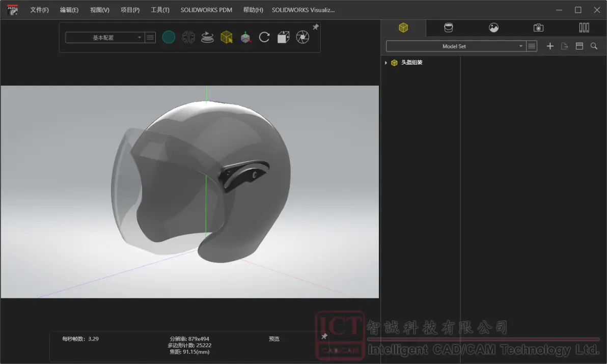This screenshot has width=607, height=364.
Task: Close the SOLIDWORKS Visualize window
Action: pos(597,10)
